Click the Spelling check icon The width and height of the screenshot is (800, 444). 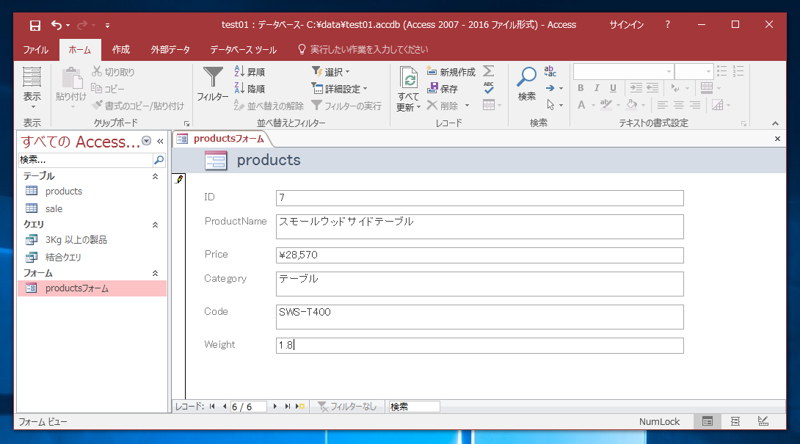pos(489,88)
